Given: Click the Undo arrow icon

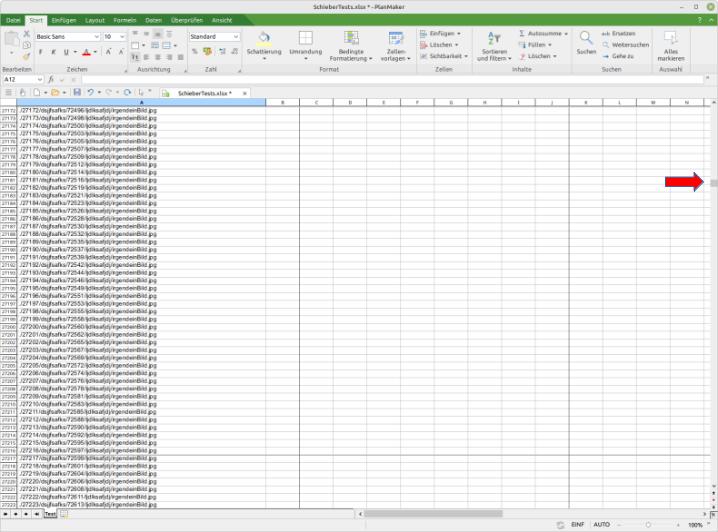Looking at the screenshot, I should point(90,92).
